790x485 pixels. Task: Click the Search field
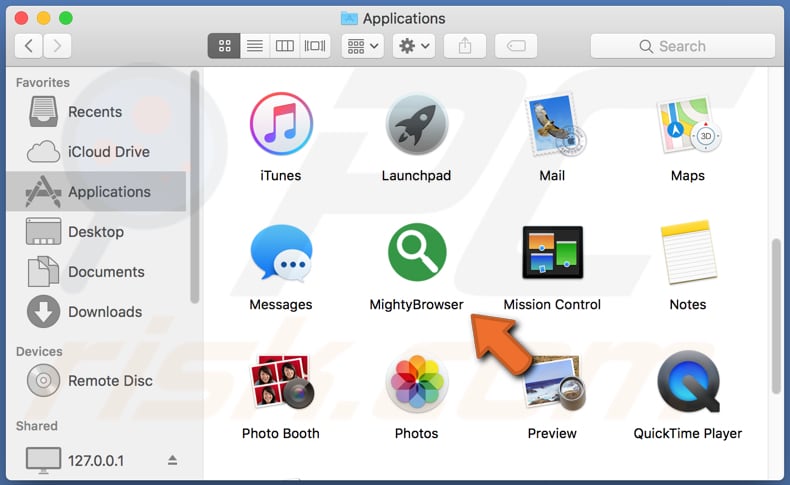point(683,46)
